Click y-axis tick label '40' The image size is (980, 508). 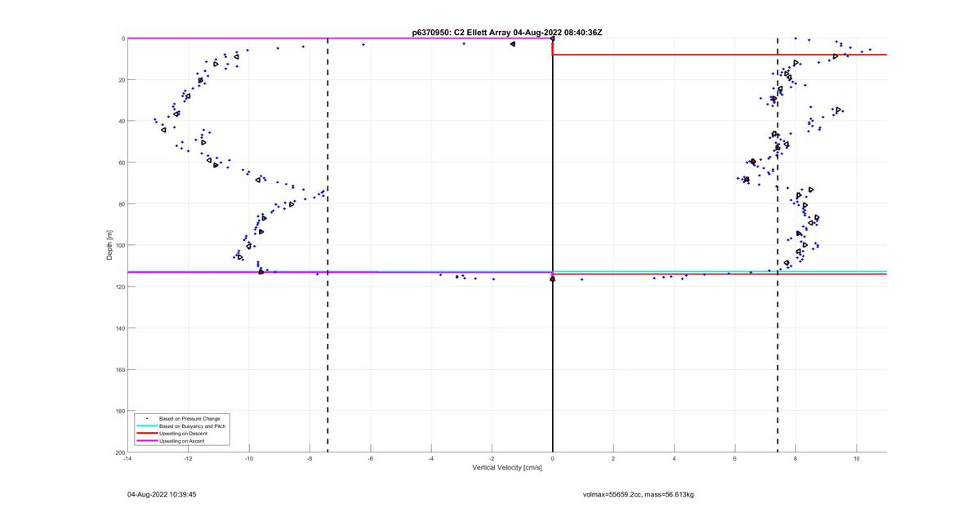pos(121,121)
